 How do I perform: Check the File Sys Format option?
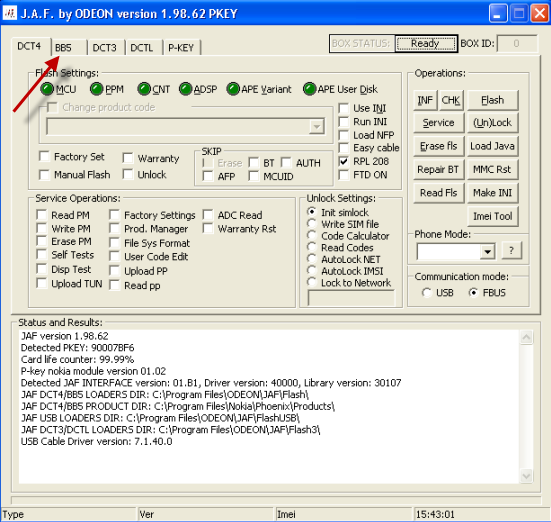pos(115,243)
